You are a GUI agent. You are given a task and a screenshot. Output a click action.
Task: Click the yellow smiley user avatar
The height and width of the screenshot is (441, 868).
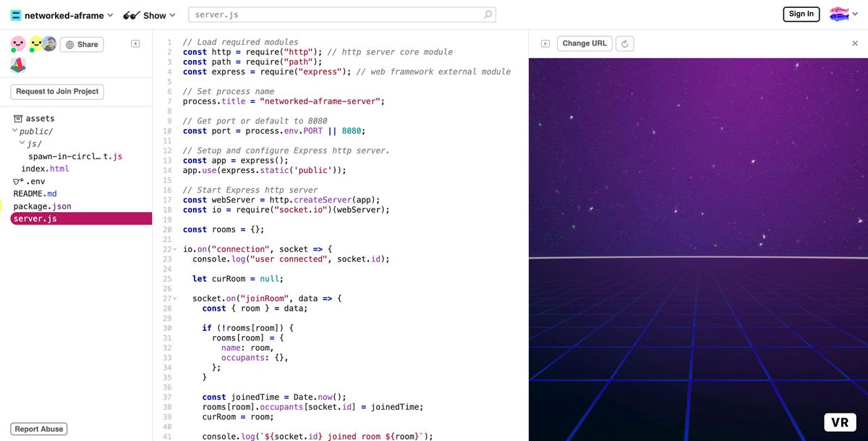(35, 44)
